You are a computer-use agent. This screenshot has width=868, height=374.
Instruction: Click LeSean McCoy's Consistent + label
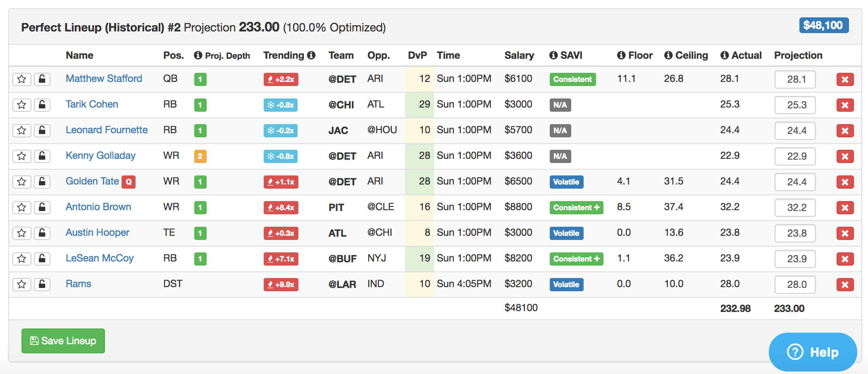coord(576,259)
